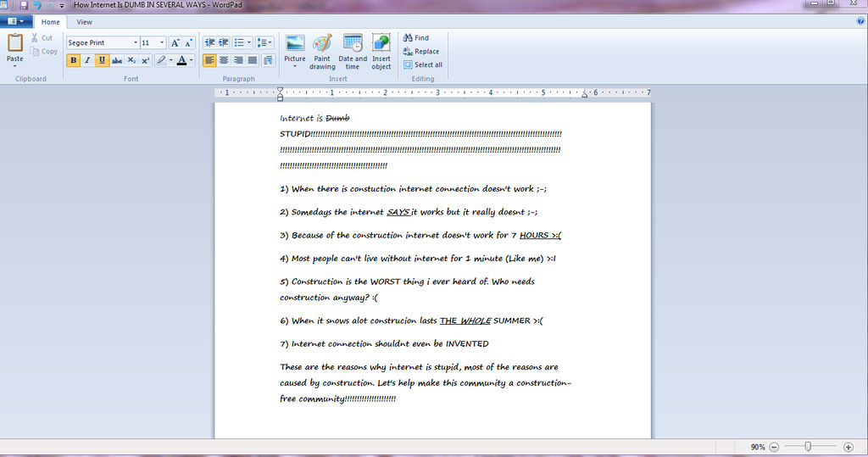Open the text color dropdown arrow
This screenshot has height=457, width=868.
191,60
